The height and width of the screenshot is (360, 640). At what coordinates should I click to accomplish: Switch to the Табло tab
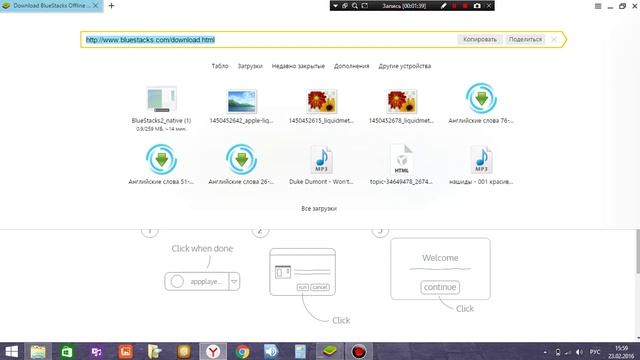coord(220,66)
